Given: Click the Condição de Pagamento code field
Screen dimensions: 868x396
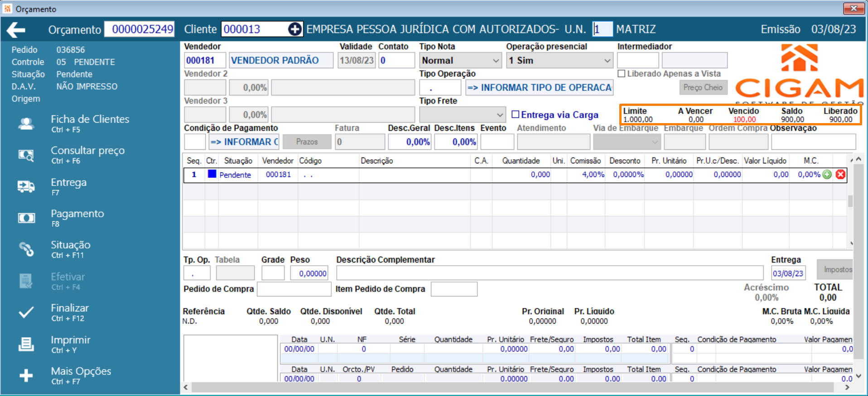Looking at the screenshot, I should coord(195,142).
